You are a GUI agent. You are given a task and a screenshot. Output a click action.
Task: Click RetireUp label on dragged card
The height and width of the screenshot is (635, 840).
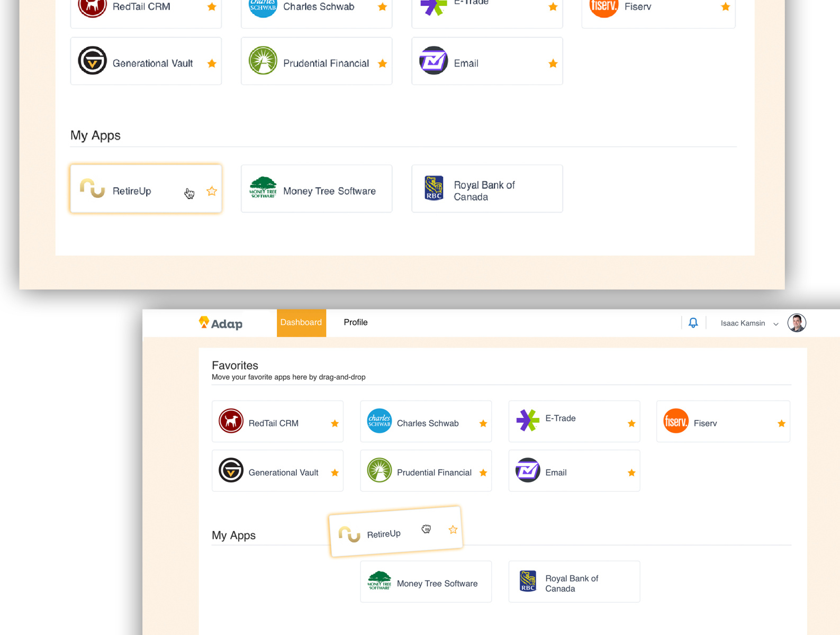point(384,534)
